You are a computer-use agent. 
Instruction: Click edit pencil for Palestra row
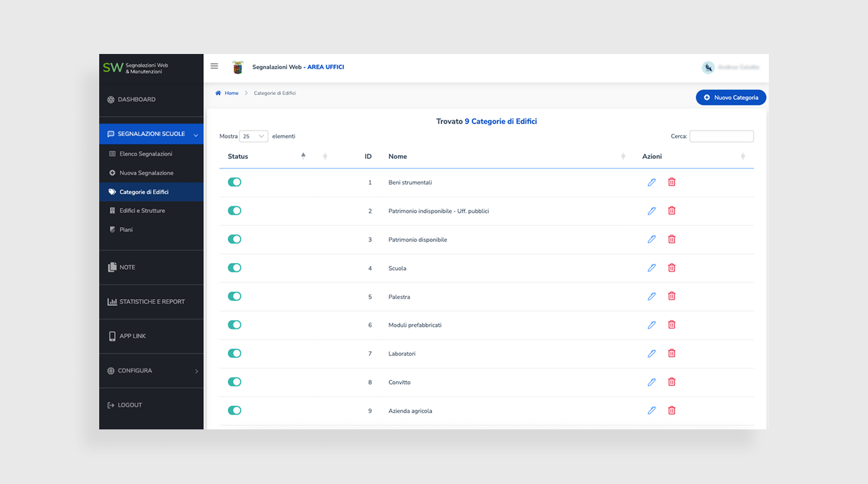(652, 297)
